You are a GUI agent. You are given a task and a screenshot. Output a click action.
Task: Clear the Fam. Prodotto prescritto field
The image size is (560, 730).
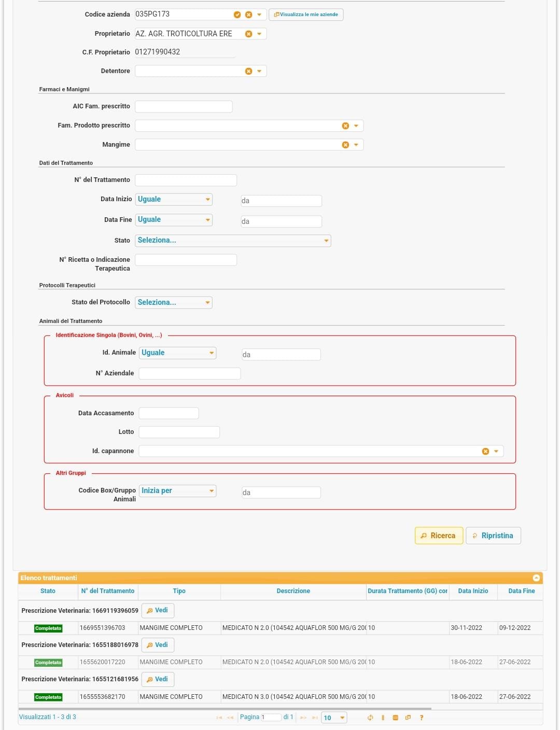tap(345, 125)
